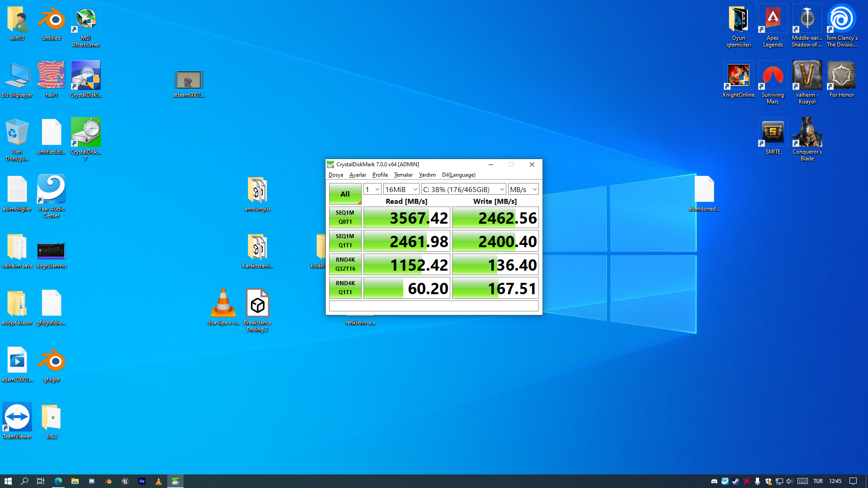Select the Xear Audio Center icon
868x488 pixels.
pyautogui.click(x=52, y=196)
